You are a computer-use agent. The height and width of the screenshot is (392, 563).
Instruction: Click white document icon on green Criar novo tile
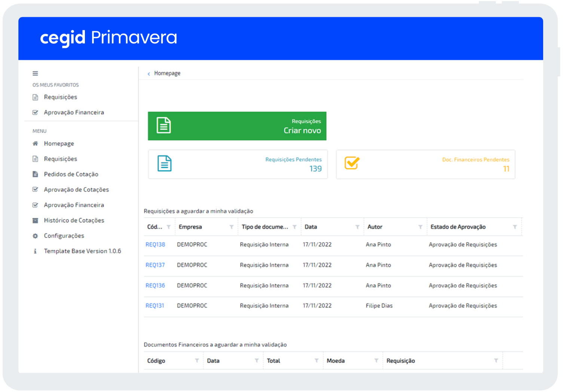[164, 125]
